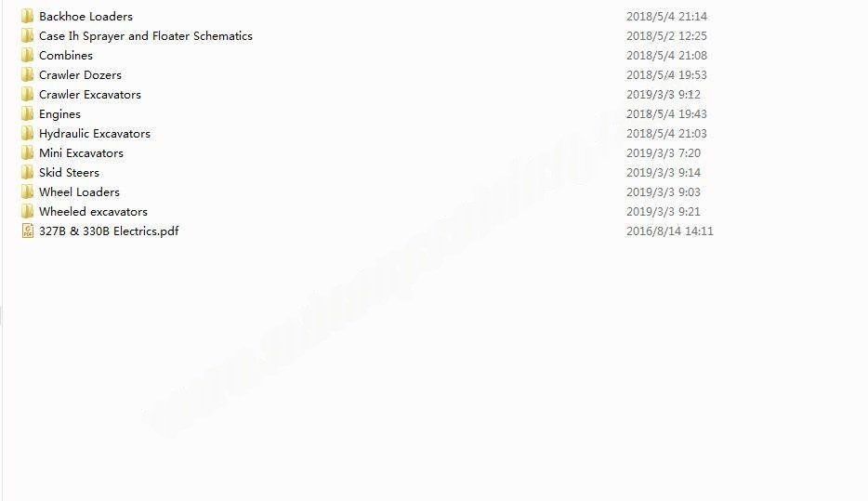Select the Crawler Excavators date 2019/3/3 9:12
Screen dimensions: 868x501
[664, 95]
